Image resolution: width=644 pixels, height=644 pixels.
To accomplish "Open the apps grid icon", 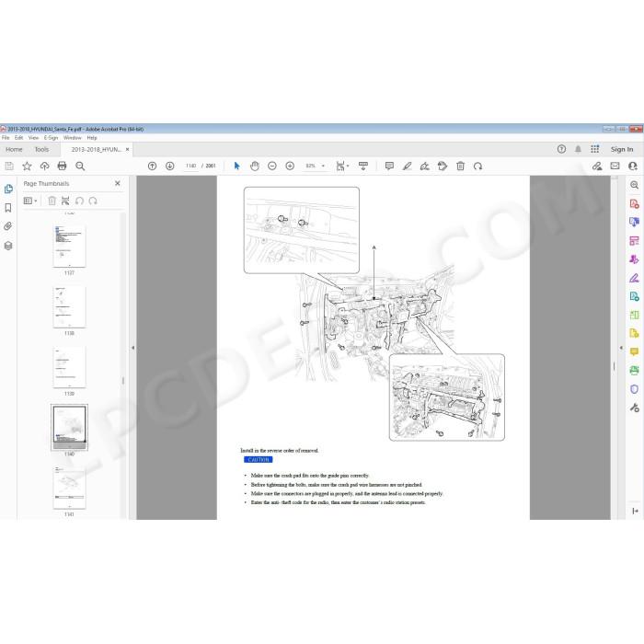I will coord(594,149).
